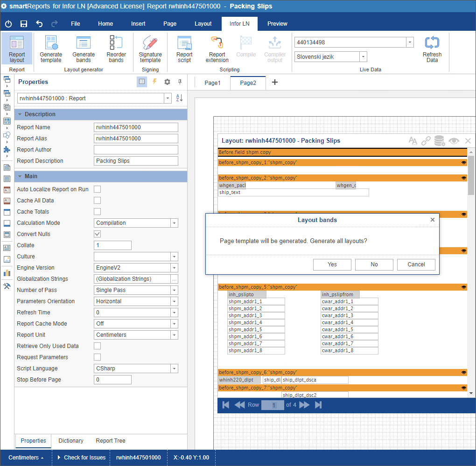476x466 pixels.
Task: Open the Number of Pass dropdown
Action: click(x=174, y=290)
